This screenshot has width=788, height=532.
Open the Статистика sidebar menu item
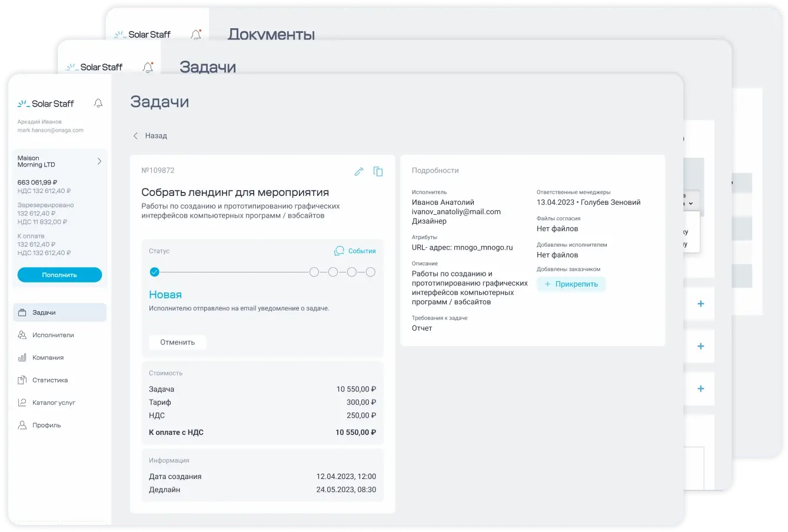tap(50, 380)
